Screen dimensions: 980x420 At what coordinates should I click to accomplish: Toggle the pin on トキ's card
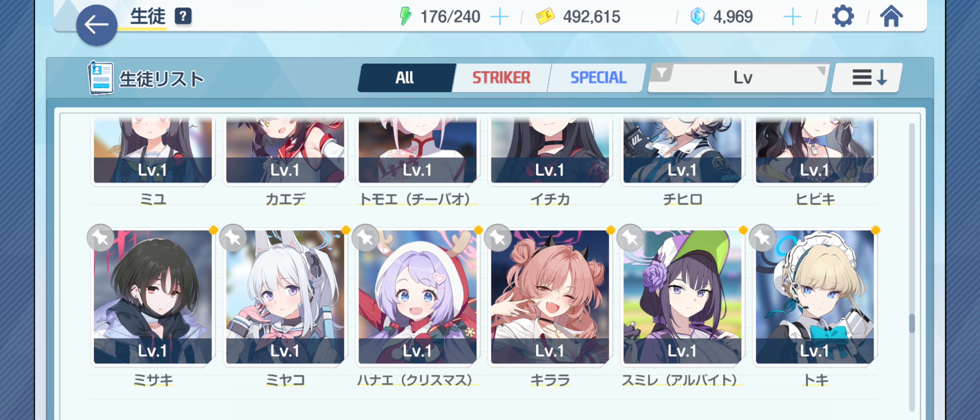[763, 238]
